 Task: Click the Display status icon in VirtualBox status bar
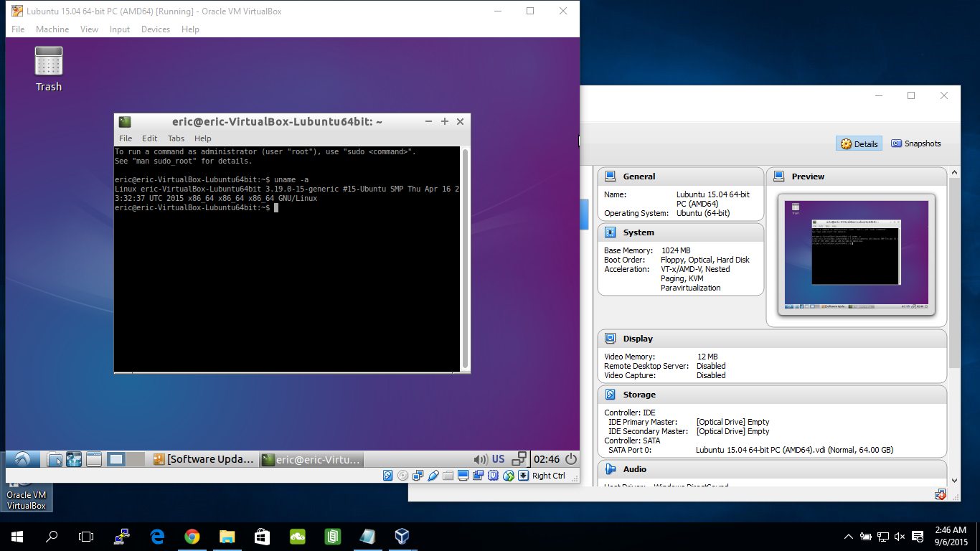click(x=463, y=475)
